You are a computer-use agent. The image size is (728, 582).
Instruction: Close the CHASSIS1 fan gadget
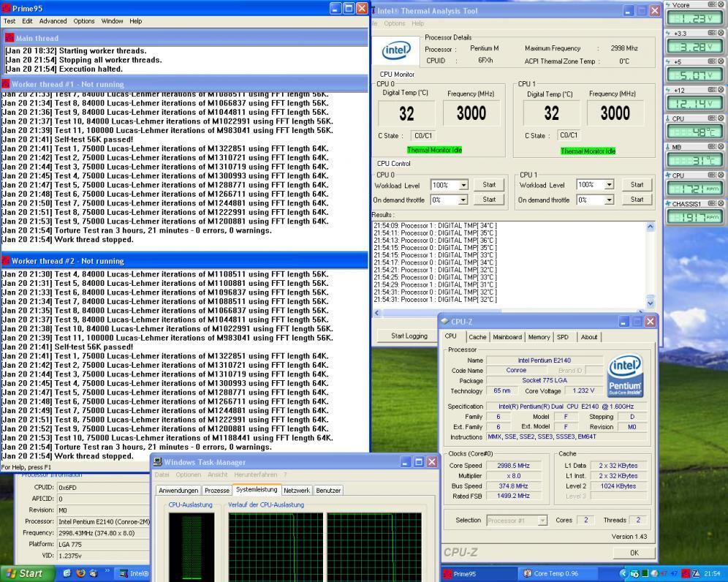pyautogui.click(x=721, y=203)
